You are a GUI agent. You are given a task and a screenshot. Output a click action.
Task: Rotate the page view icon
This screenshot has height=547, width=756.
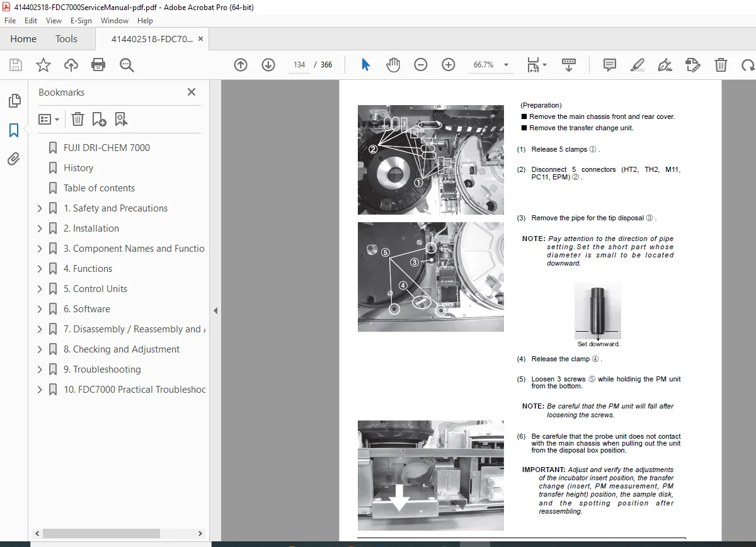point(748,65)
